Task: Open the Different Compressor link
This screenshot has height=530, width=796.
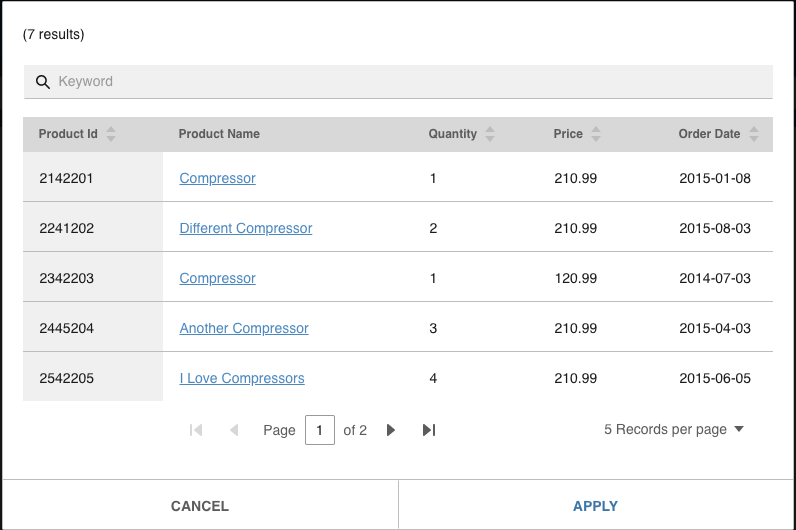Action: pos(246,228)
